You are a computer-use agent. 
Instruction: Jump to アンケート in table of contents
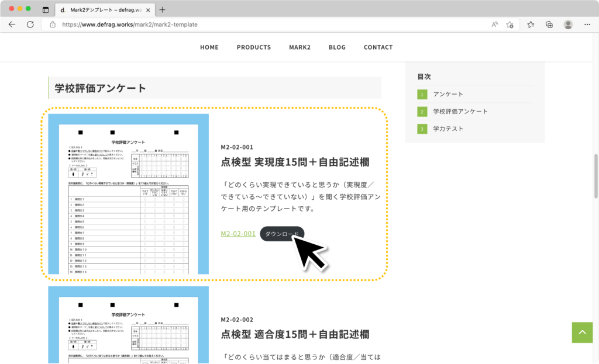coord(448,94)
